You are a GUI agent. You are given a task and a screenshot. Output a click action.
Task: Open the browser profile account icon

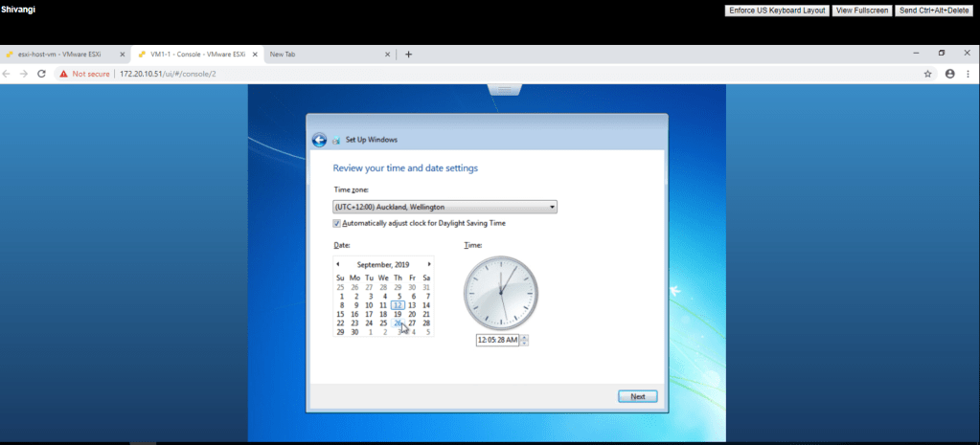(950, 74)
